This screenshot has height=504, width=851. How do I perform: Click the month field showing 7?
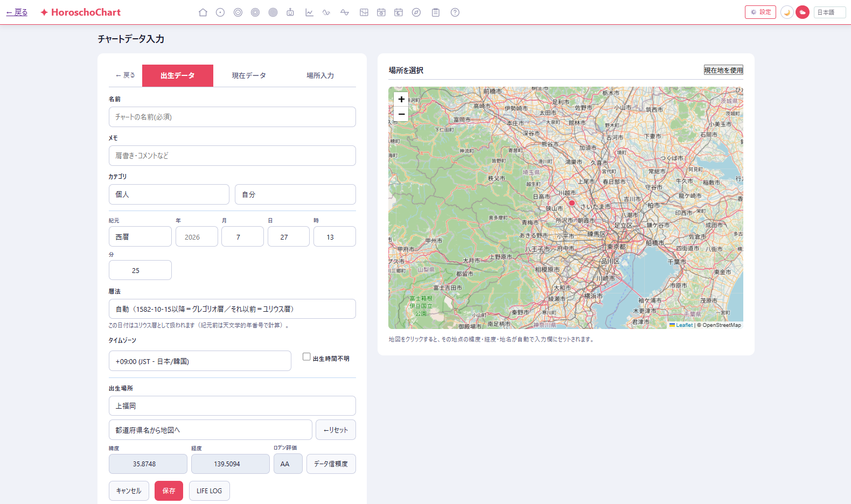pos(242,236)
